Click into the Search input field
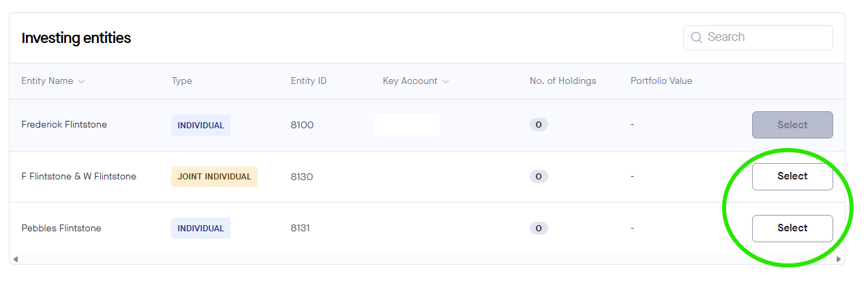This screenshot has width=868, height=290. coord(764,38)
